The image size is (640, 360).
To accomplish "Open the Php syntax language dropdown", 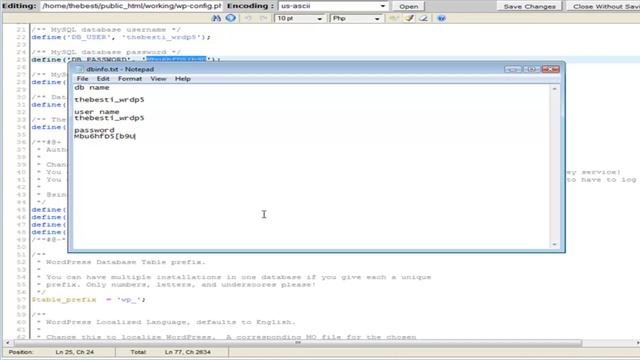I will pos(356,18).
